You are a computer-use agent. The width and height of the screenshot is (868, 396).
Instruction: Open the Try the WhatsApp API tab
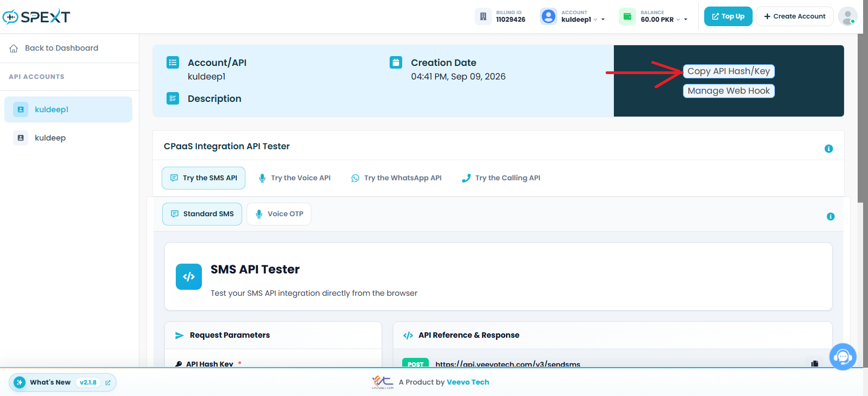point(396,178)
